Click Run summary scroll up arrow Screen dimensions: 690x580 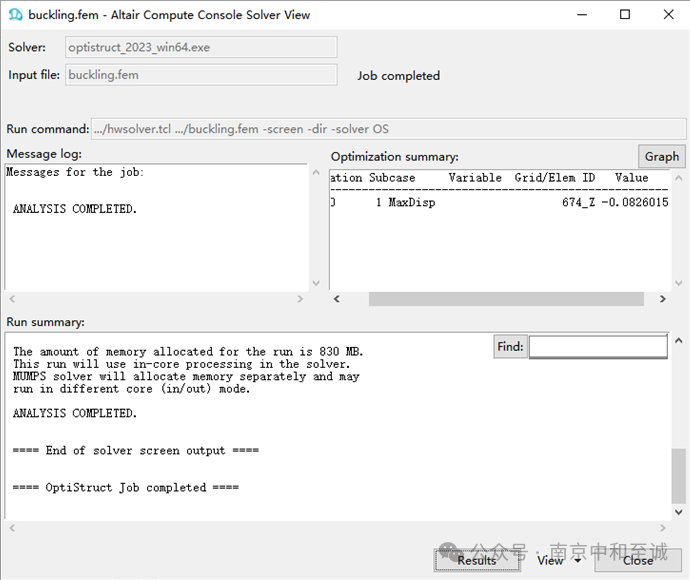point(679,341)
